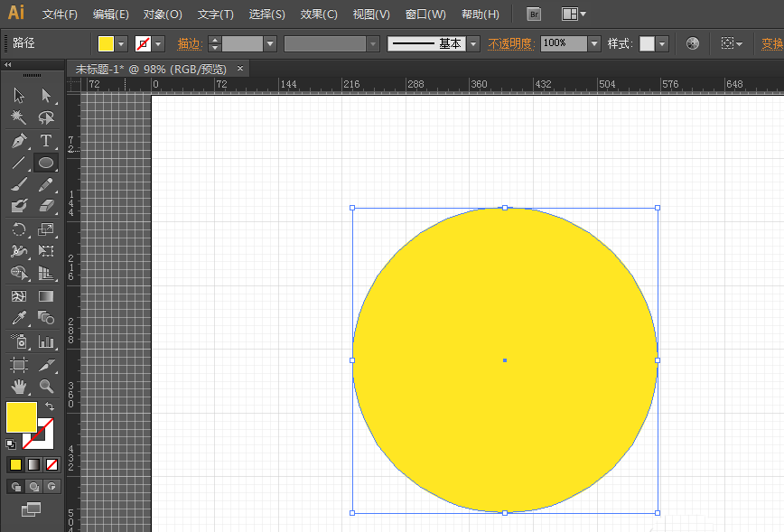Open the yellow fill color dropdown
The width and height of the screenshot is (784, 532).
[122, 43]
